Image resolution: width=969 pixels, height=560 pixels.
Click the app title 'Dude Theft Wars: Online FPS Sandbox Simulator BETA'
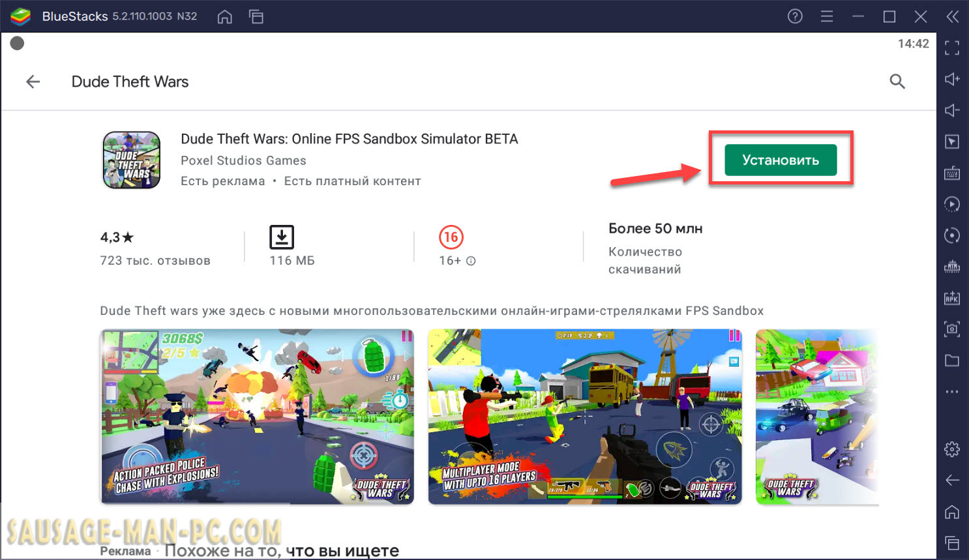point(350,139)
